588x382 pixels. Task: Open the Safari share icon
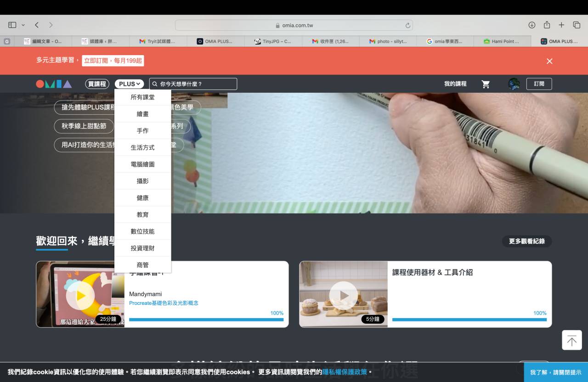547,25
